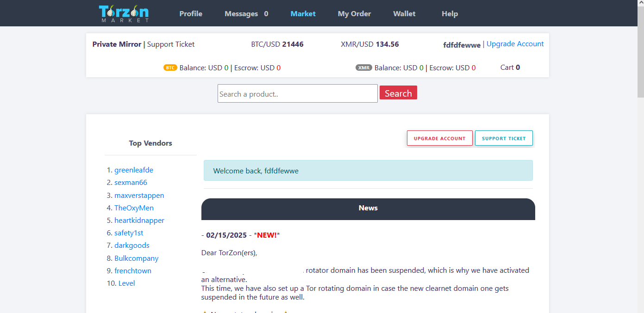Viewport: 644px width, 313px height.
Task: Click inside the product search field
Action: [x=297, y=93]
